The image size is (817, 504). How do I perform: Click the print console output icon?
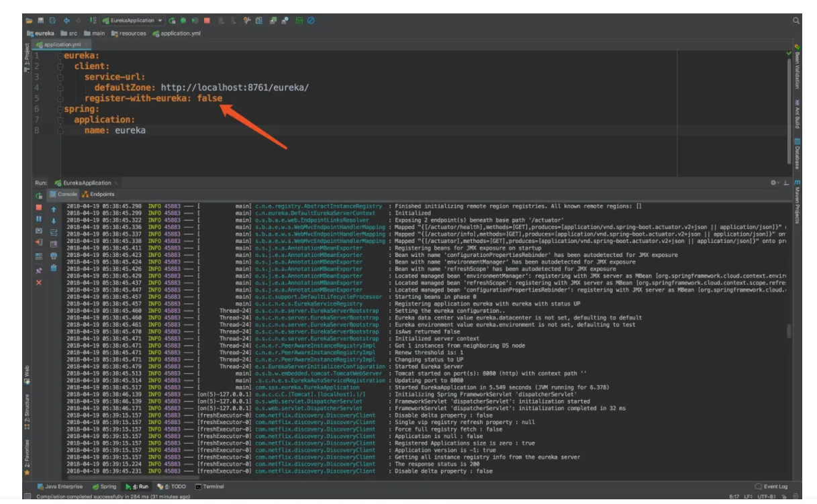[x=54, y=256]
